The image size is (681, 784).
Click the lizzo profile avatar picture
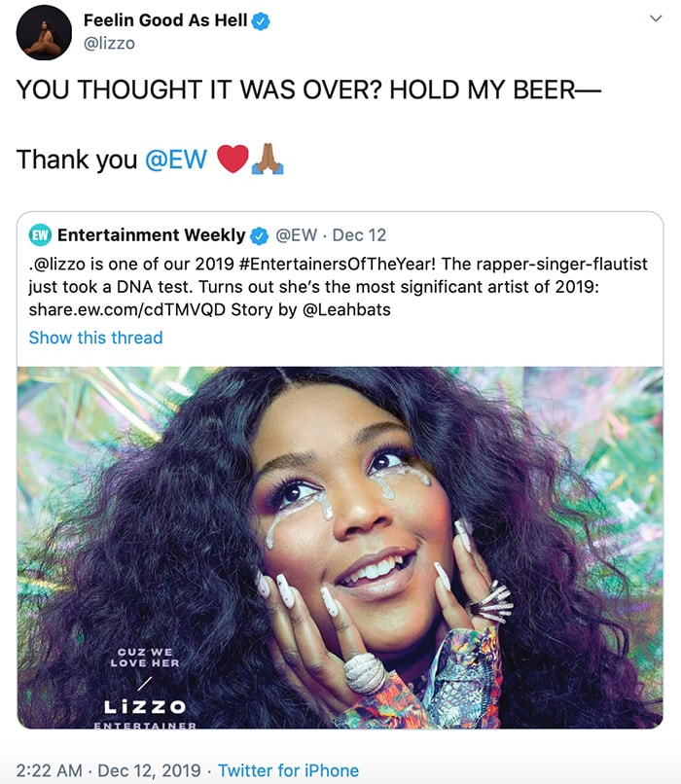pyautogui.click(x=44, y=32)
